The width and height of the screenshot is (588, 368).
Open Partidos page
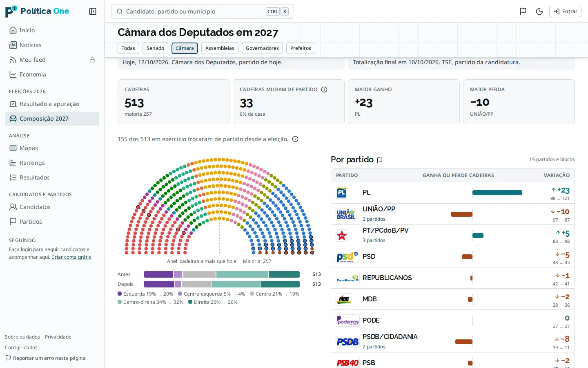click(x=52, y=222)
